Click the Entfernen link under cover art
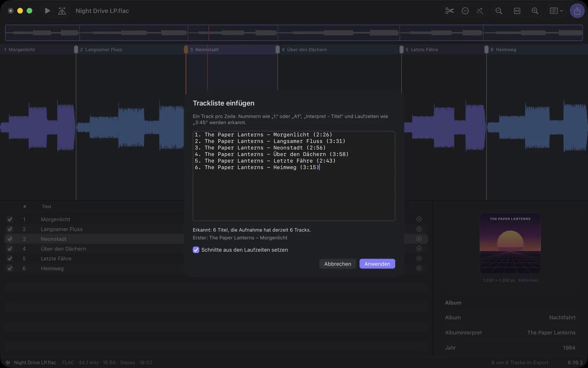The height and width of the screenshot is (368, 588). point(528,280)
